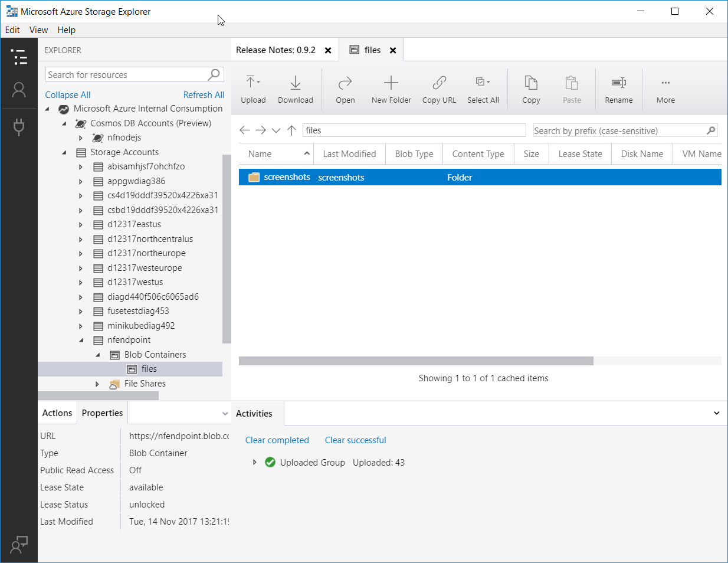This screenshot has height=563, width=728.
Task: Collapse the Actions/Properties panel chevron
Action: pyautogui.click(x=225, y=413)
